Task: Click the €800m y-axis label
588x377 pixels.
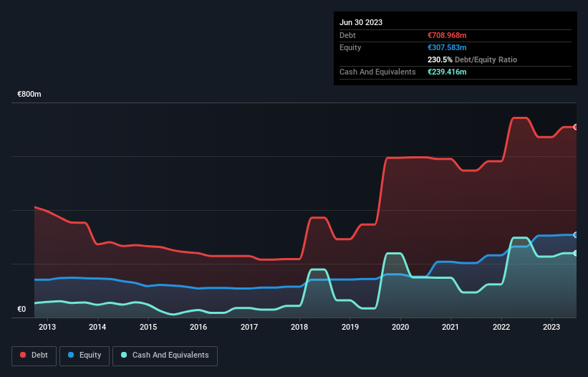Action: point(29,94)
